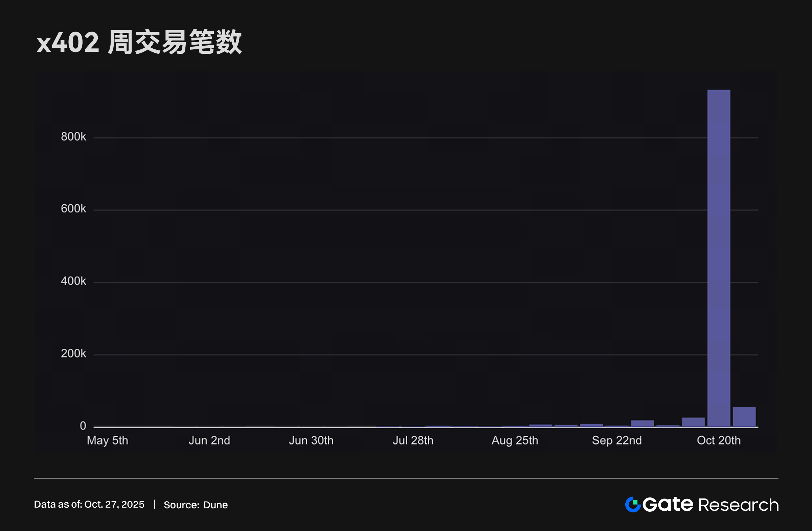
Task: Click the Gate Research brand text
Action: (711, 504)
